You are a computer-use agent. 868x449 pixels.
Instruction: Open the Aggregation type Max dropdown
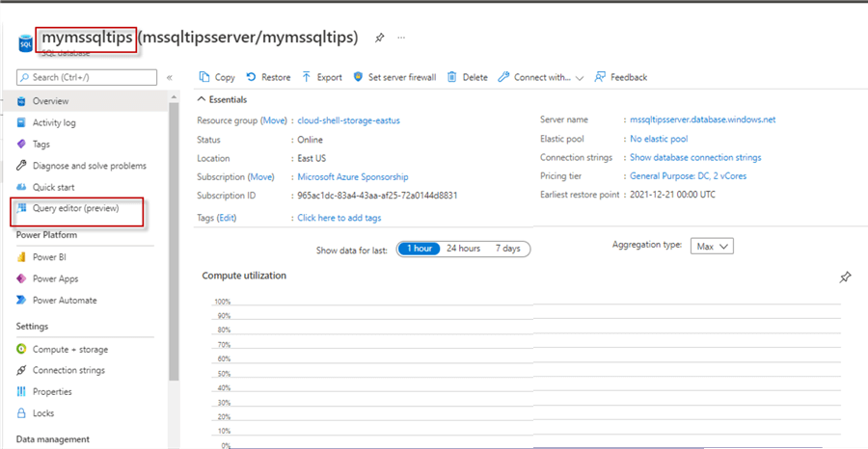712,247
